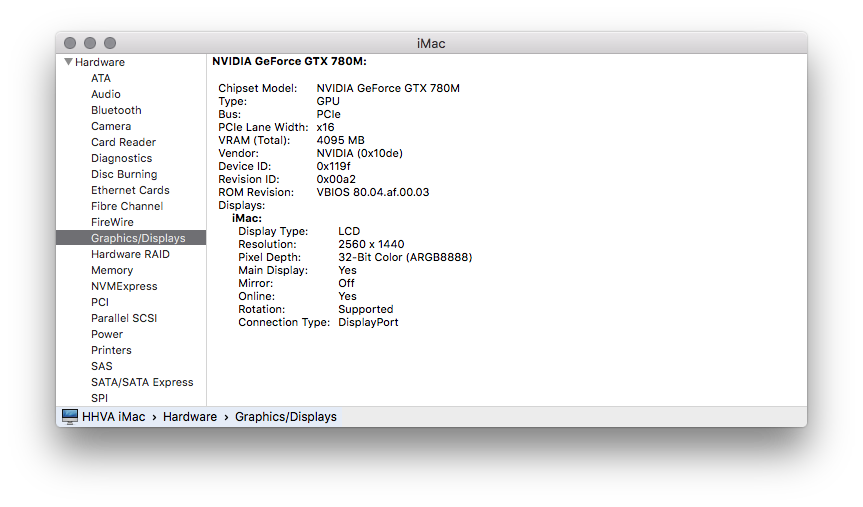Open the Fibre Channel section
The image size is (863, 507).
127,206
